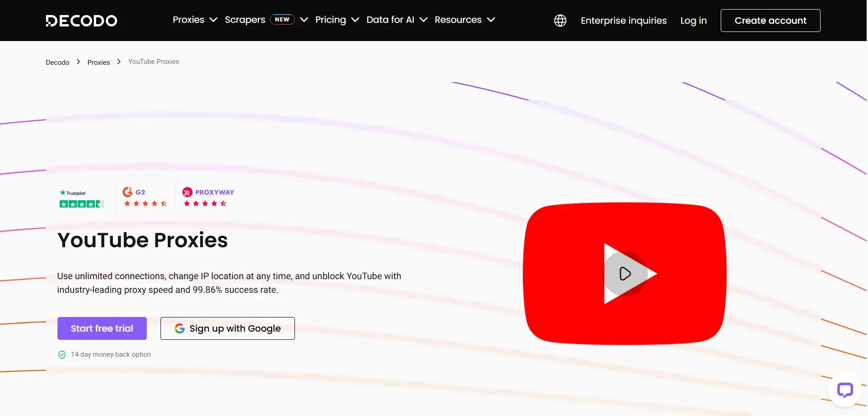
Task: Go to Enterprise inquiries
Action: point(624,21)
